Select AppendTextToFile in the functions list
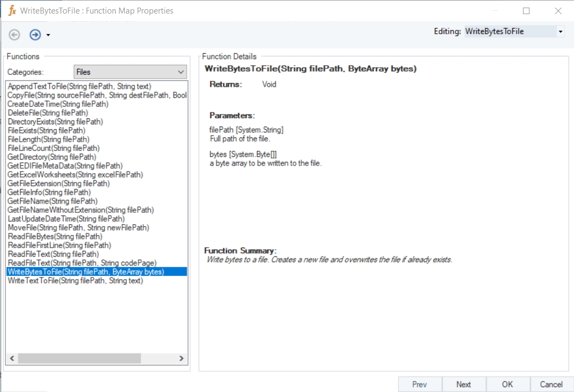 [x=79, y=86]
